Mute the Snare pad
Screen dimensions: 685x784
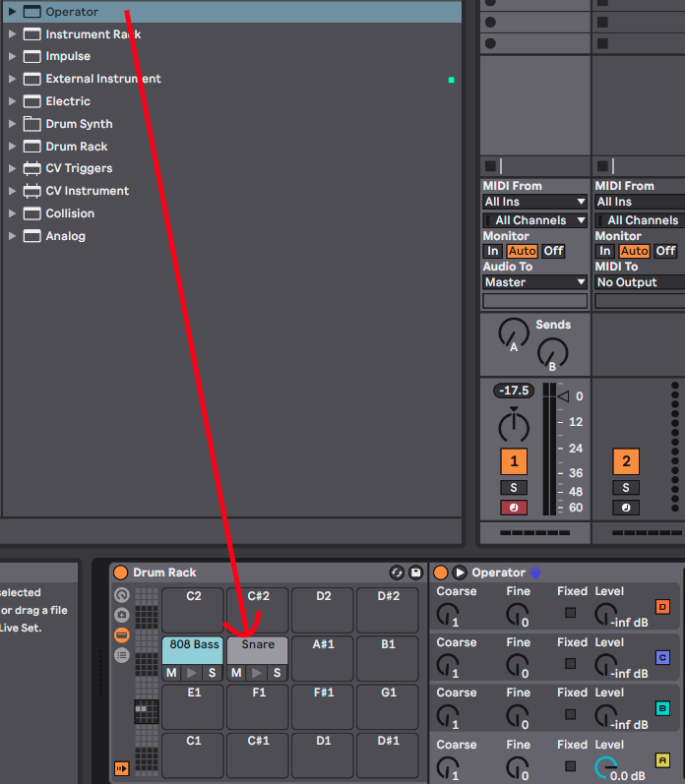point(236,673)
